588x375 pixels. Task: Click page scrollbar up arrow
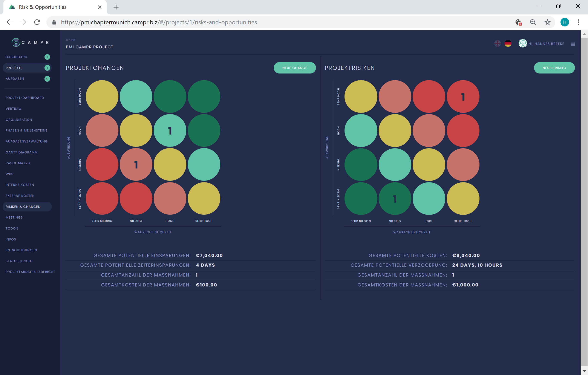584,34
